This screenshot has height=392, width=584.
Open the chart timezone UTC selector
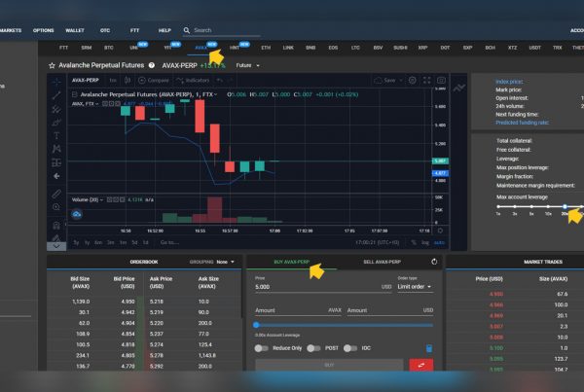378,242
